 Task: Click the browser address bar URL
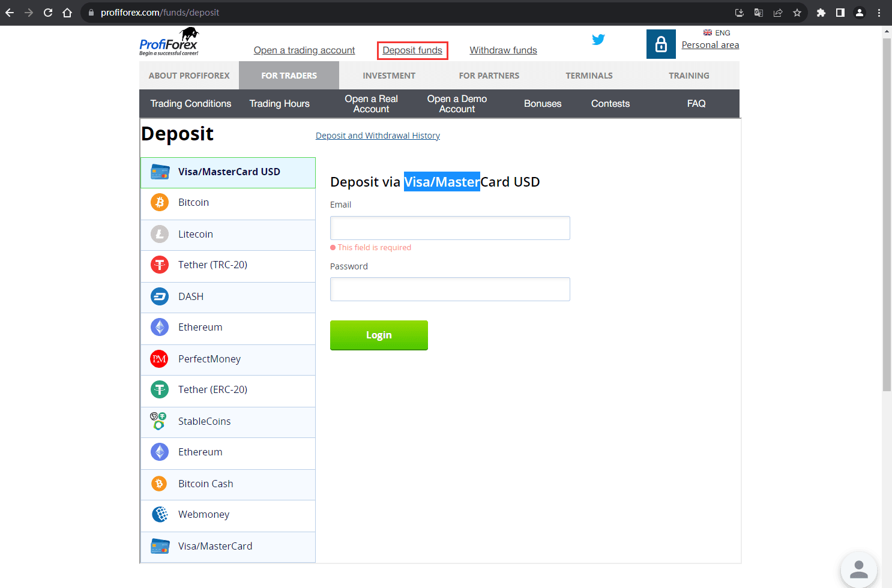160,13
